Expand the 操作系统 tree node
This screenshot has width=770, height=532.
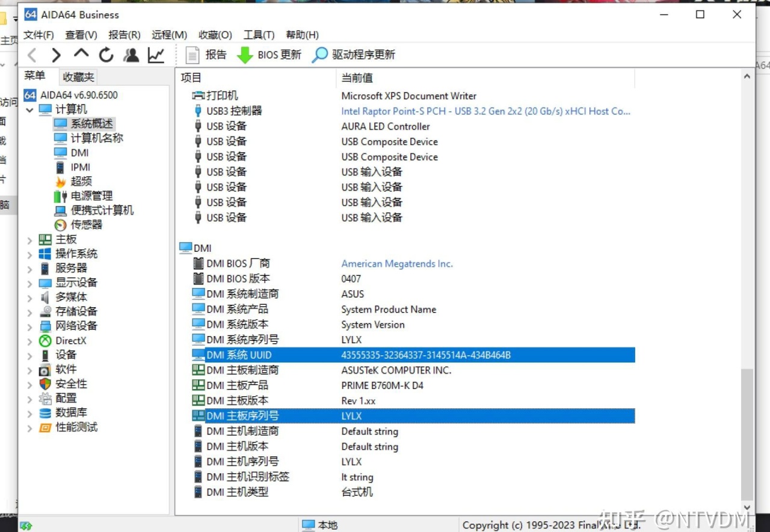[x=29, y=254]
